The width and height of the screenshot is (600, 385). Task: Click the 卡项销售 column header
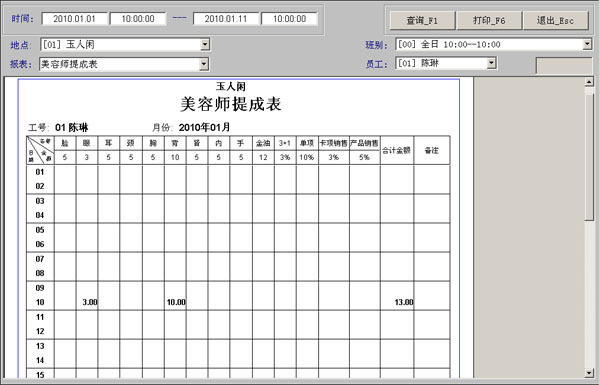coord(334,143)
